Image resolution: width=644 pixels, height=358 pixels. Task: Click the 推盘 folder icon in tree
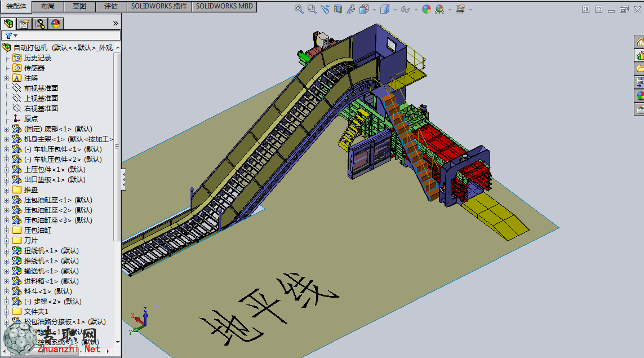tap(17, 189)
